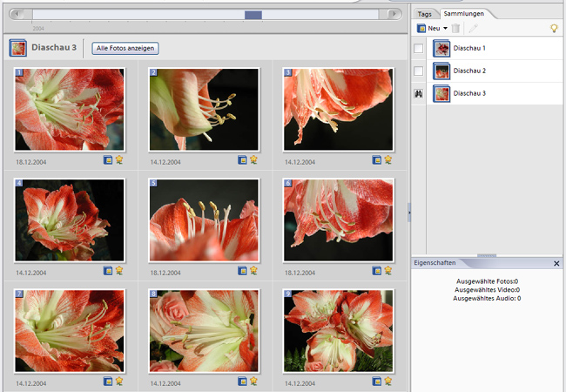Click the delete collection trash icon
Screen dimensions: 566x392
455,29
